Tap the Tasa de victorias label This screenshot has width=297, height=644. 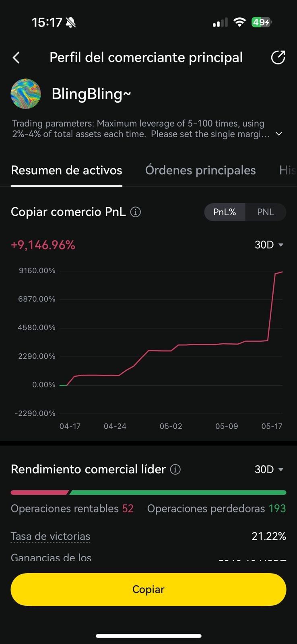point(50,537)
